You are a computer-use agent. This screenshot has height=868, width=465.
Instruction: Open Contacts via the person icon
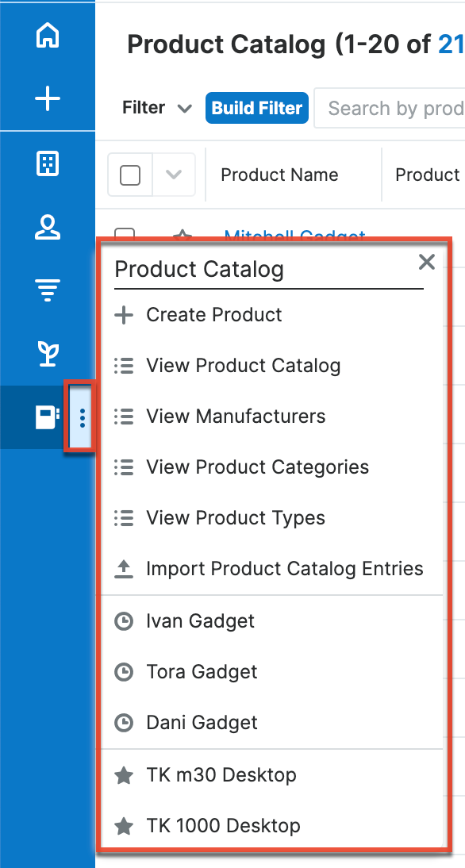click(48, 229)
